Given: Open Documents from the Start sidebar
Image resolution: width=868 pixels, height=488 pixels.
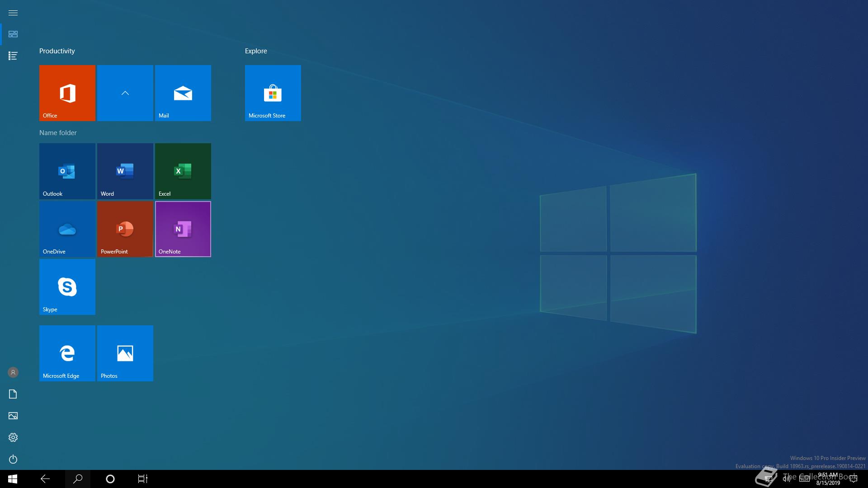Looking at the screenshot, I should 13,394.
